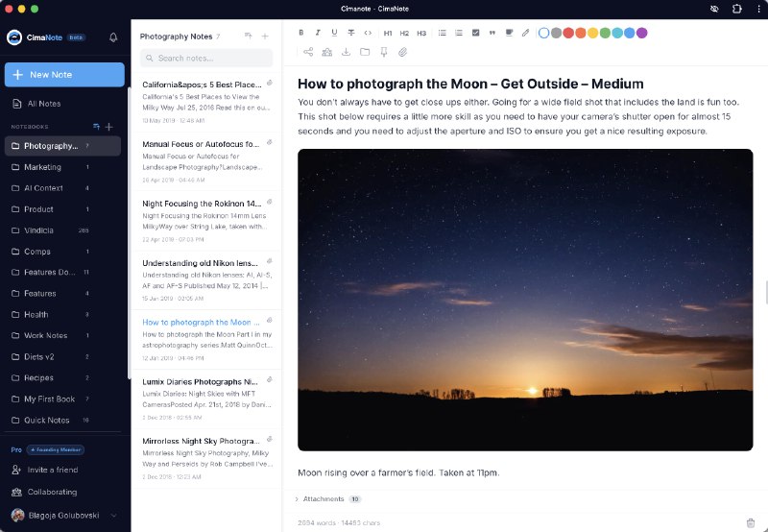Open sort options for Photography Notes list
This screenshot has width=768, height=532.
[249, 36]
